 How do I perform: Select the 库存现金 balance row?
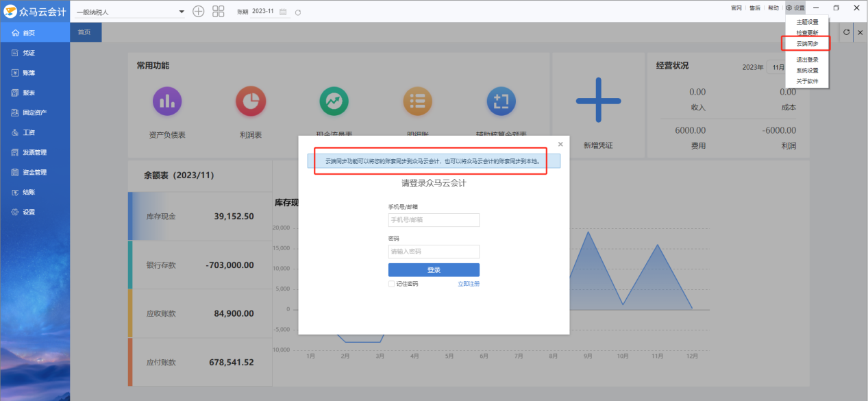point(200,217)
